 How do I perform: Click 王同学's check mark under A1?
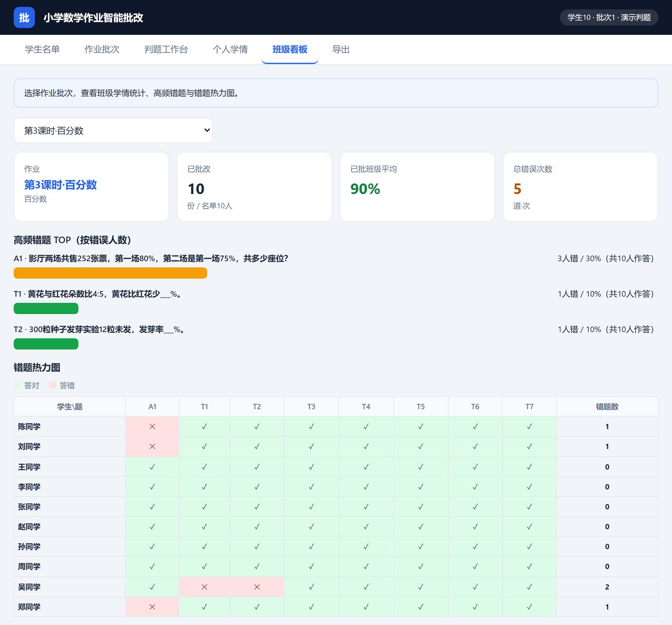[152, 467]
